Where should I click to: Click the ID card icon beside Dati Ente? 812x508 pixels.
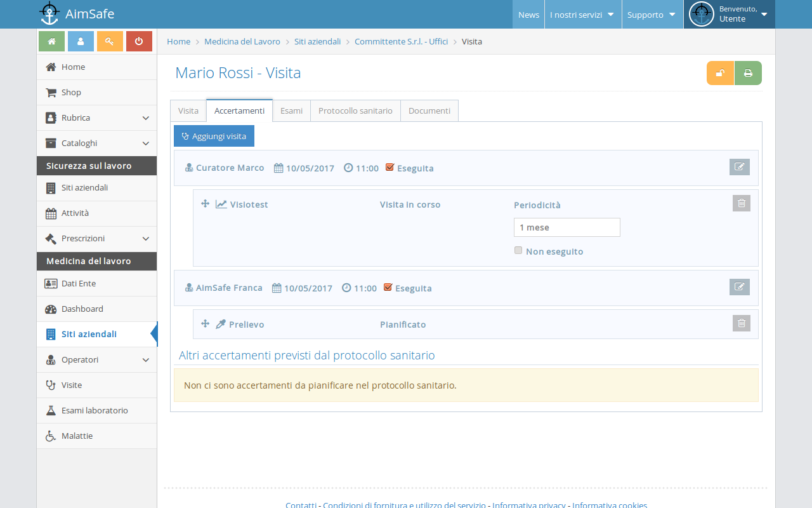pyautogui.click(x=51, y=284)
